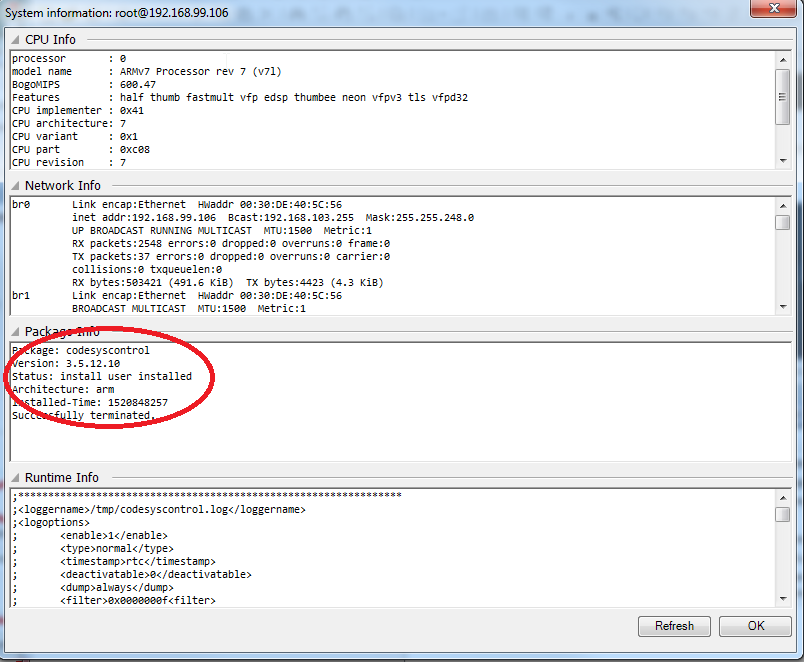The height and width of the screenshot is (662, 804).
Task: Click the Network Info scrollbar down arrow
Action: (x=783, y=306)
